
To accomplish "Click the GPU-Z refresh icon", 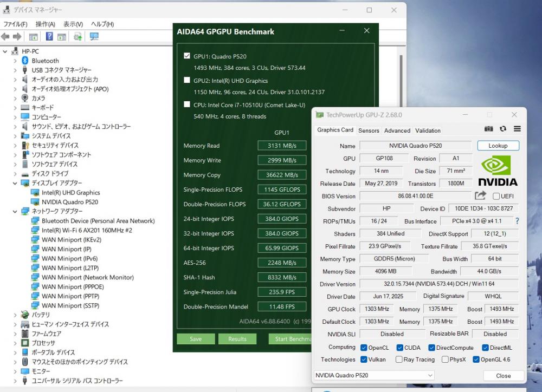I will coord(502,129).
